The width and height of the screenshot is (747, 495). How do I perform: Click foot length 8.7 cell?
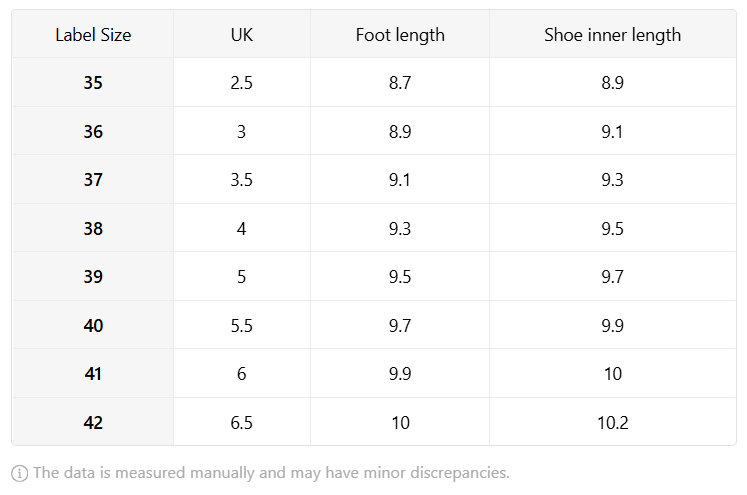(400, 82)
